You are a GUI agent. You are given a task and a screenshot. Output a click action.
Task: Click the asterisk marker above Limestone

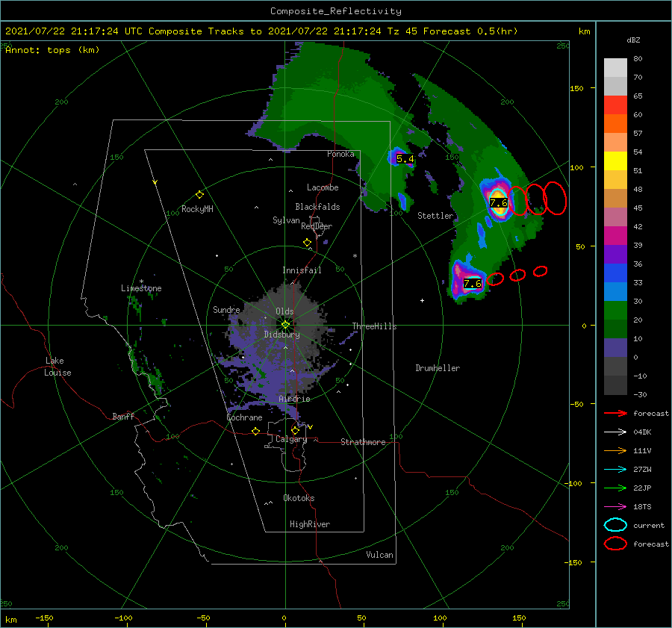[141, 282]
